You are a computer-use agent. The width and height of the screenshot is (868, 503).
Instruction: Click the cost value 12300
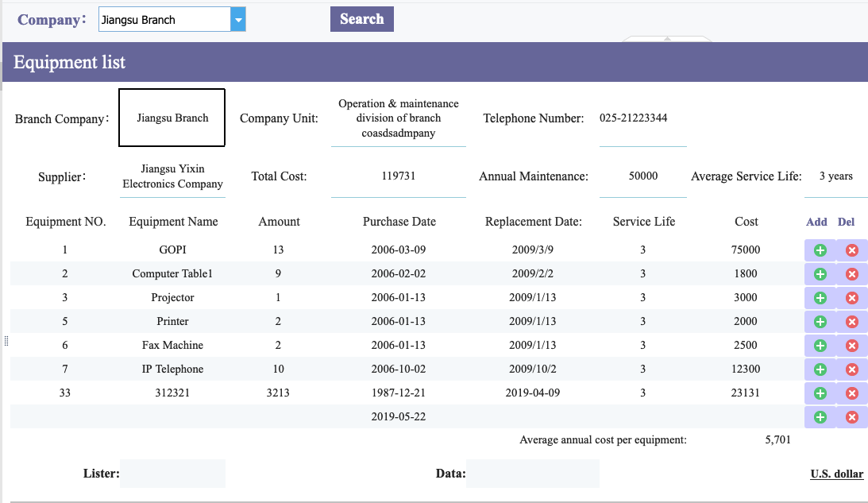[746, 369]
